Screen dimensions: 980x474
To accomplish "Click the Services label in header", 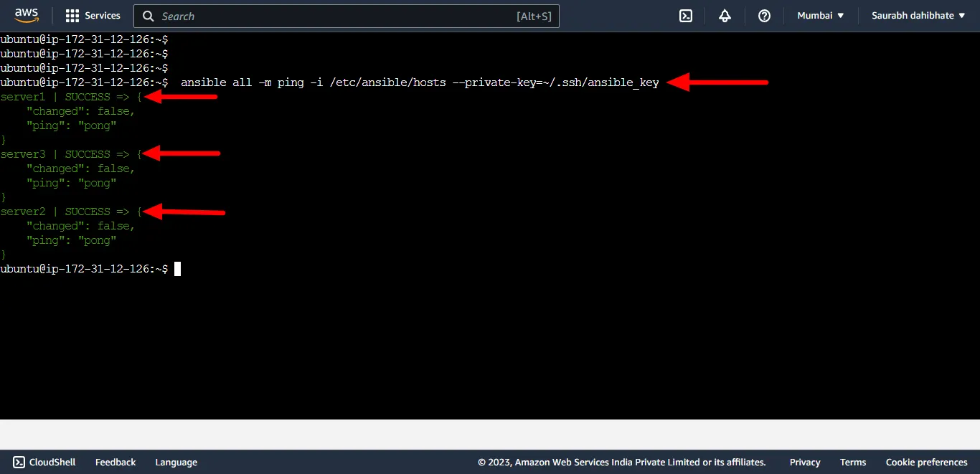I will 103,16.
